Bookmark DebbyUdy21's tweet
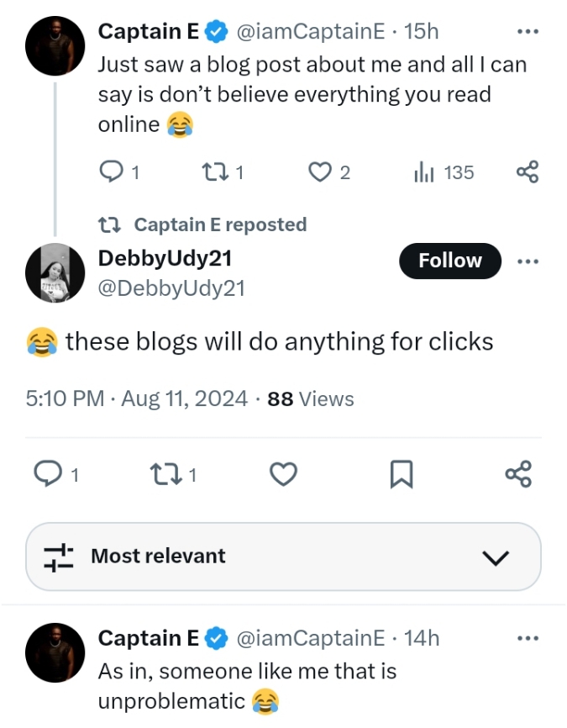The image size is (567, 728). 402,476
